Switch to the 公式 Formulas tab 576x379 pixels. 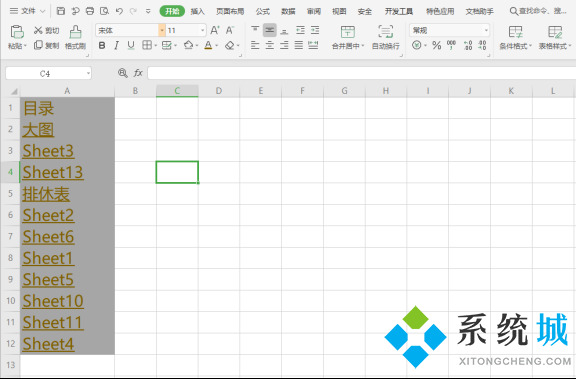(x=263, y=11)
